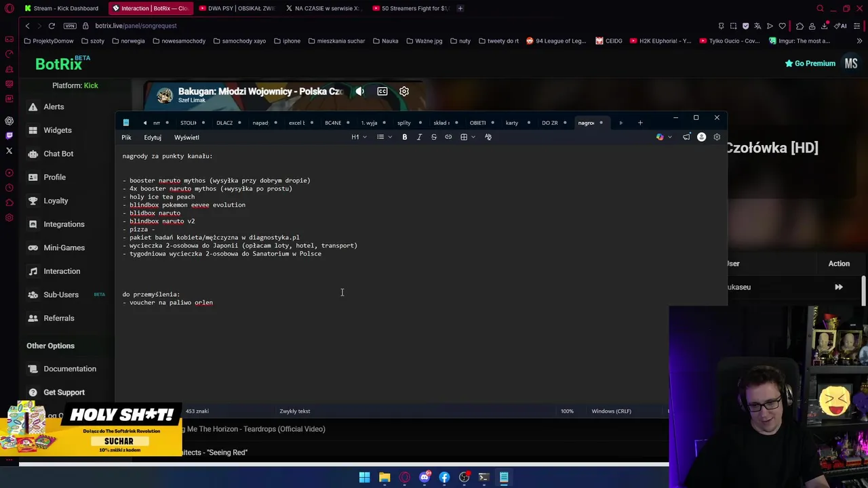Open the Wyświetl menu in Notepad

[x=186, y=138]
